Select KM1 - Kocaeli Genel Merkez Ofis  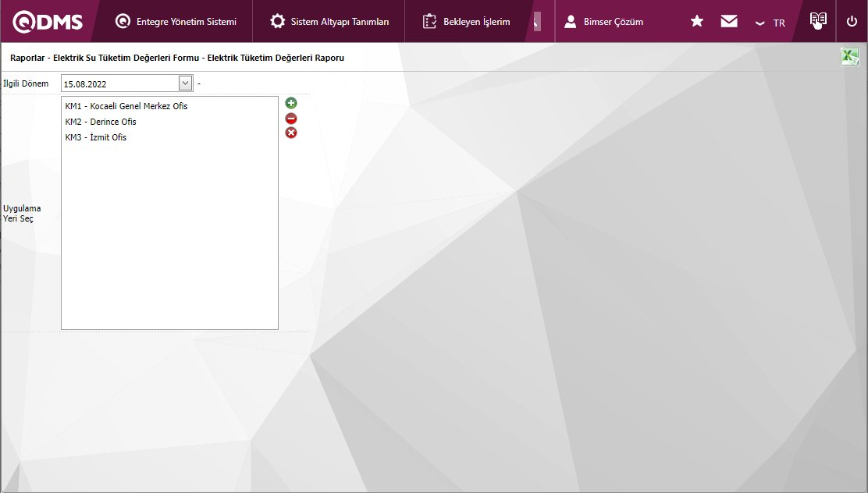coord(126,106)
